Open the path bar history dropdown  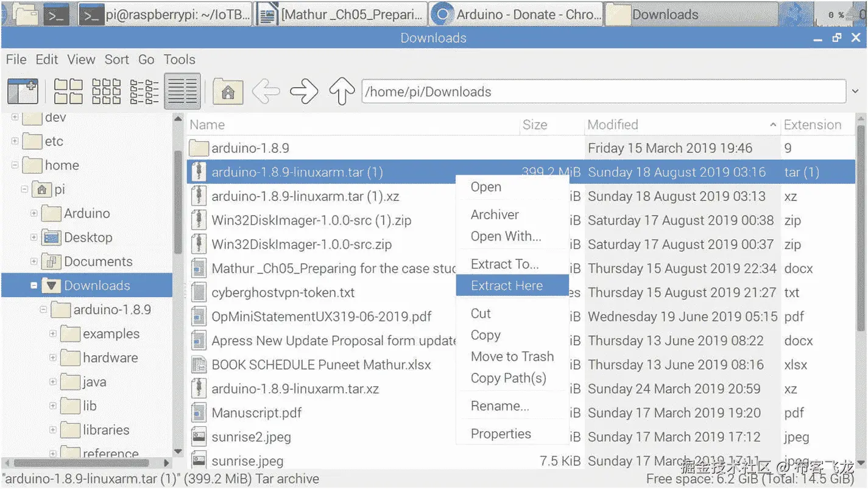(856, 93)
